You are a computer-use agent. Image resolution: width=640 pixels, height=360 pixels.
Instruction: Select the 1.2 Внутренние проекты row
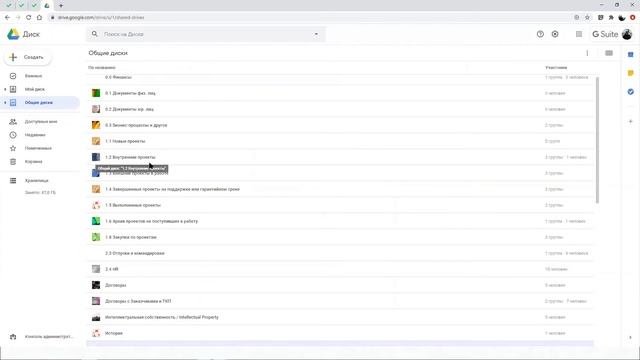tap(340, 157)
